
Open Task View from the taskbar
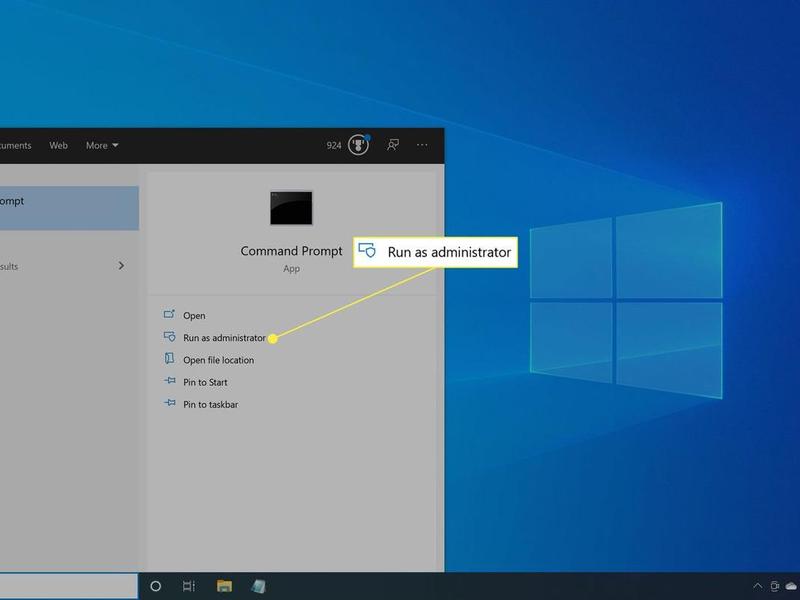pos(189,586)
